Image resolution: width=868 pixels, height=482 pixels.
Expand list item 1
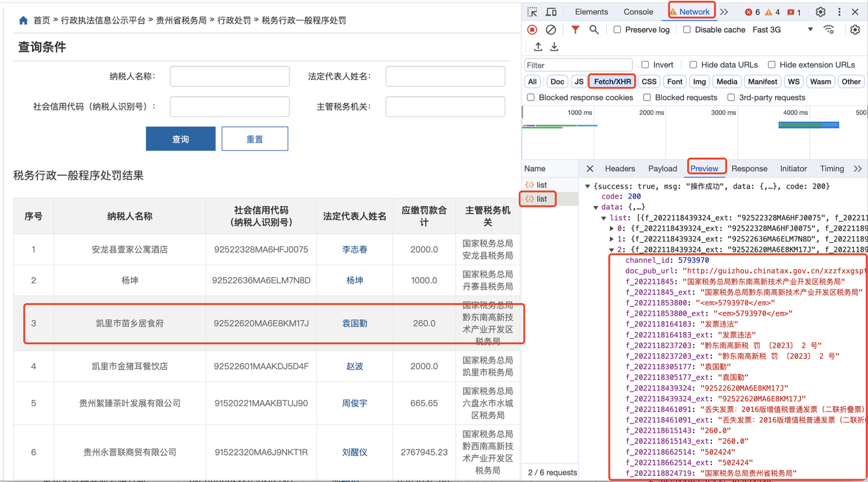[x=612, y=239]
